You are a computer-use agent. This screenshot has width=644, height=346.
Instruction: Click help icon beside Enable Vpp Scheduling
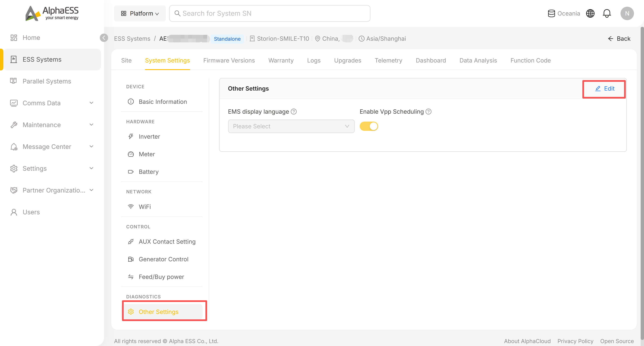(428, 112)
